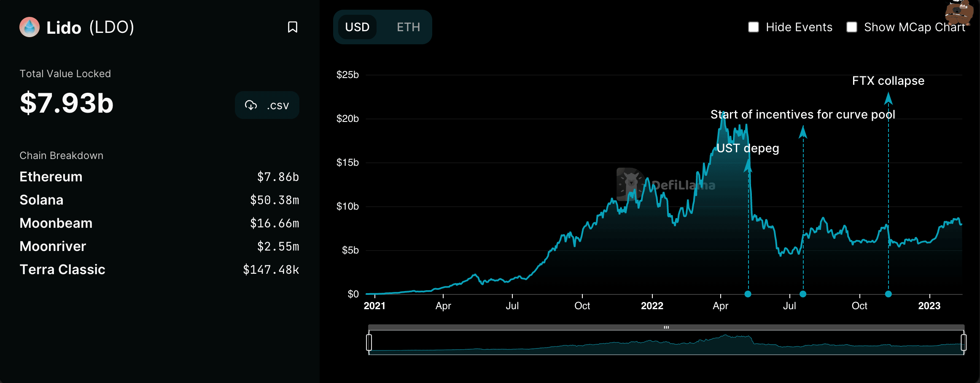Click the 2023 x-axis label
980x383 pixels.
[929, 306]
